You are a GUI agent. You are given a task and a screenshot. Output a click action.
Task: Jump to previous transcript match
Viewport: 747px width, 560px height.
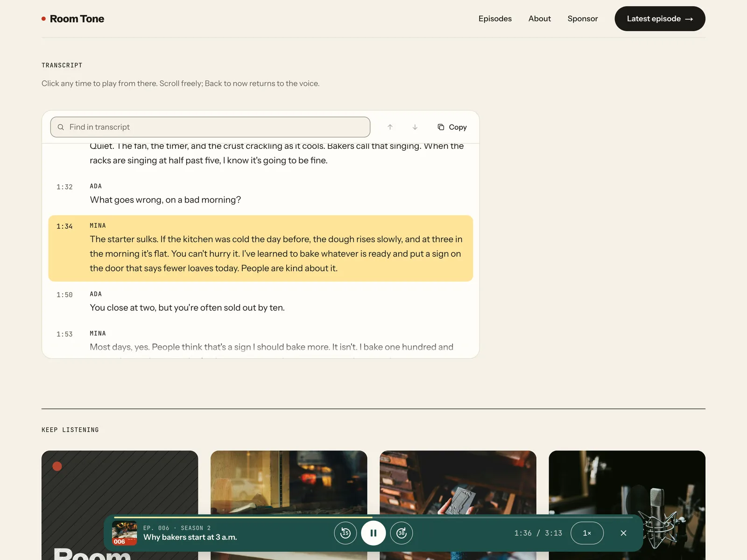(x=390, y=127)
